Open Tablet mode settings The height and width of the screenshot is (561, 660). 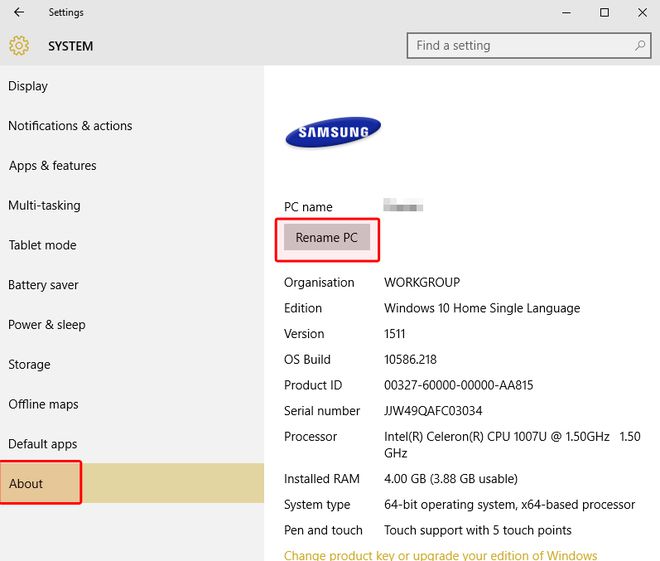coord(132,245)
